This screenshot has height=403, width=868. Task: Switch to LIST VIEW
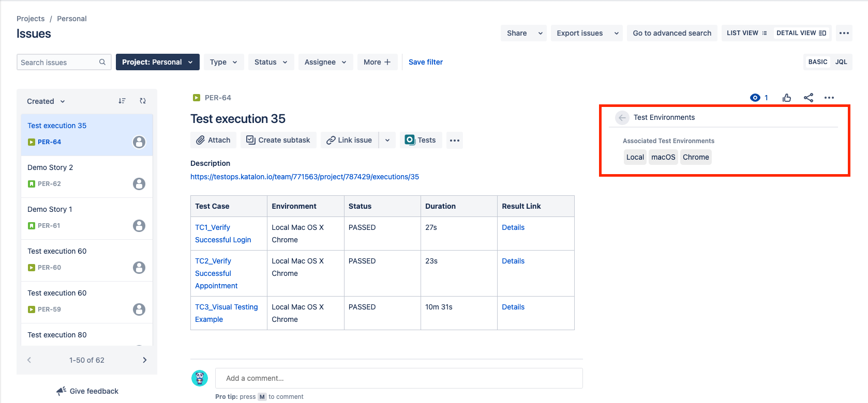click(747, 33)
